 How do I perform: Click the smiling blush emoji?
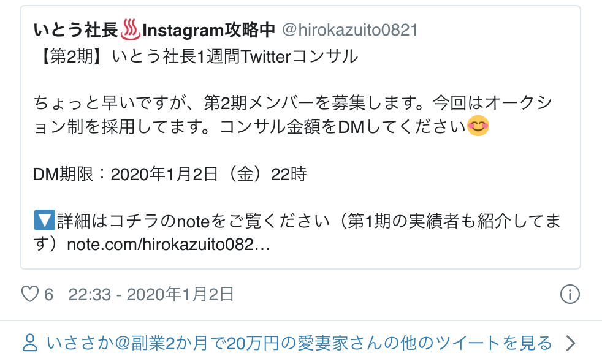tap(478, 126)
